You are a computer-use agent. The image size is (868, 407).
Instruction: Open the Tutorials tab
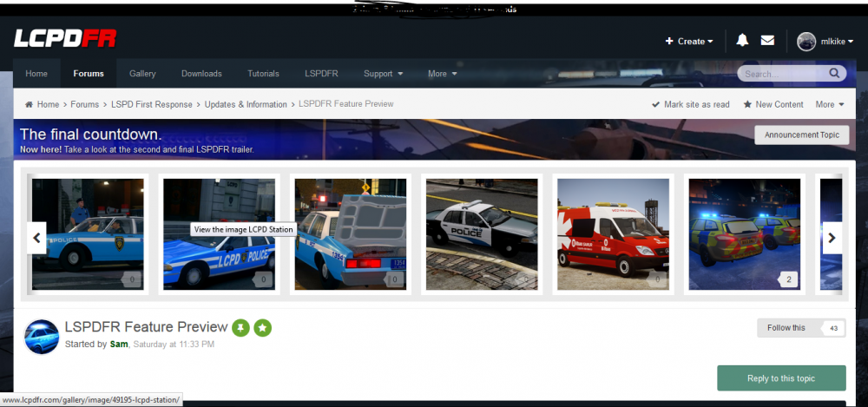[263, 74]
